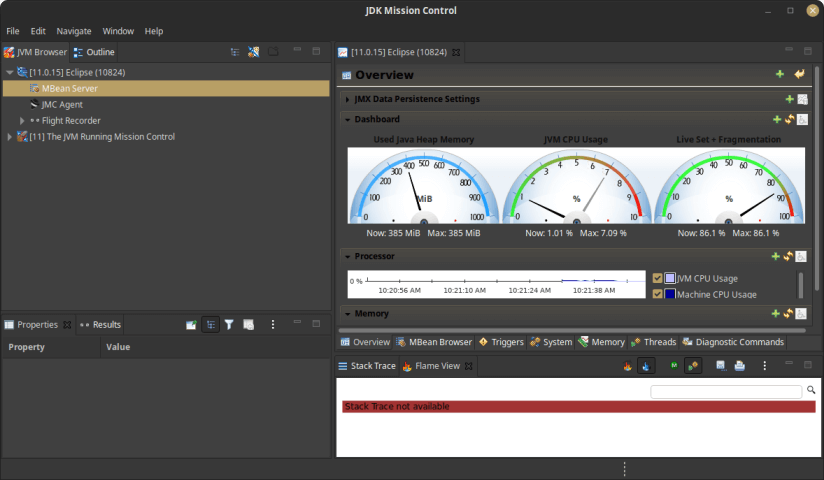Click tree layout icon in JVM Browser toolbar
824x480 pixels.
tap(235, 52)
